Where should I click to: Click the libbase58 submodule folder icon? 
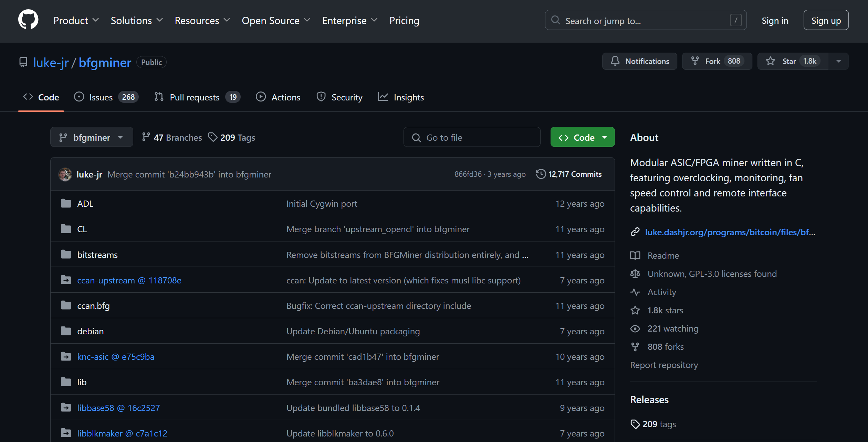pyautogui.click(x=66, y=408)
